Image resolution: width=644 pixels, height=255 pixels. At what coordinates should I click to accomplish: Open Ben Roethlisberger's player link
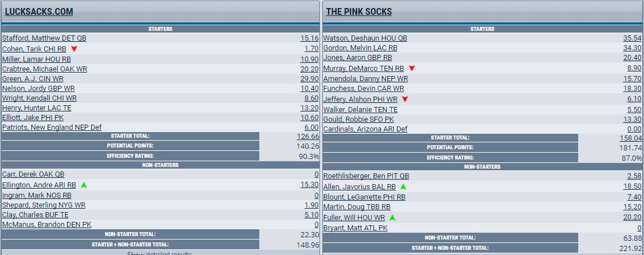pos(366,176)
